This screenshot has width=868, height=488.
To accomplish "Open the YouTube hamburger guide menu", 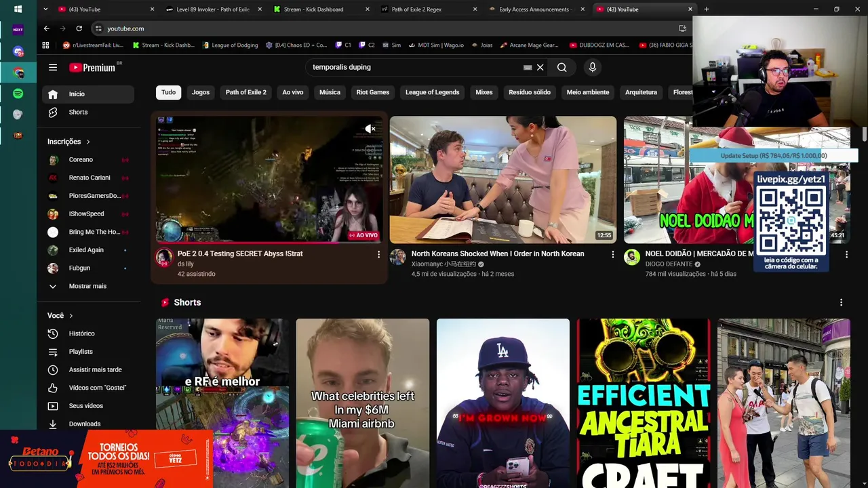I will point(53,67).
